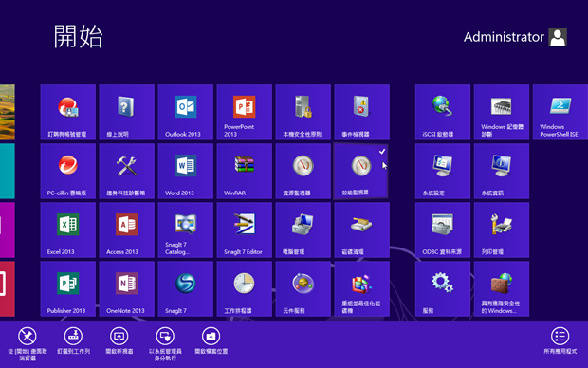Open the PC-cillin cloud edition tile
Image resolution: width=588 pixels, height=368 pixels.
pyautogui.click(x=68, y=171)
